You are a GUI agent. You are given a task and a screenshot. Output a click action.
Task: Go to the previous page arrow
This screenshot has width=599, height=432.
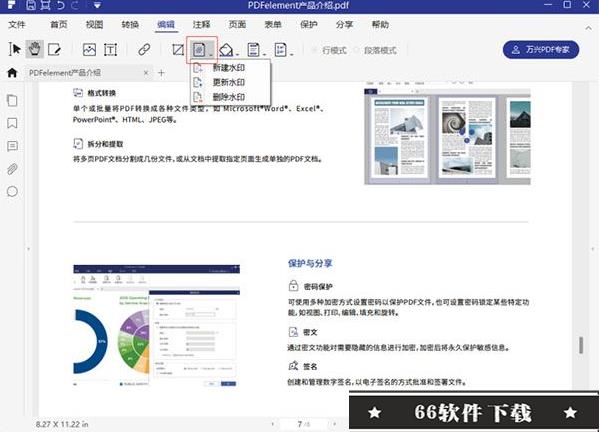tap(273, 424)
